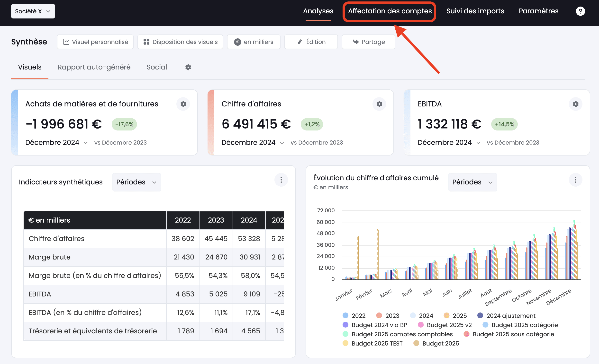Screen dimensions: 599x364
Task: Click the Disposition des visuels button
Action: 180,42
